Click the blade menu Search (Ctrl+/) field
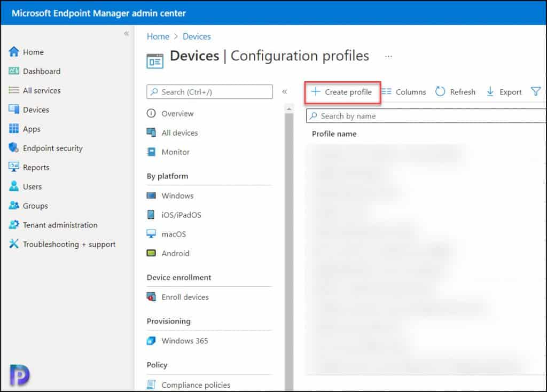Viewport: 547px width, 392px height. (x=209, y=92)
